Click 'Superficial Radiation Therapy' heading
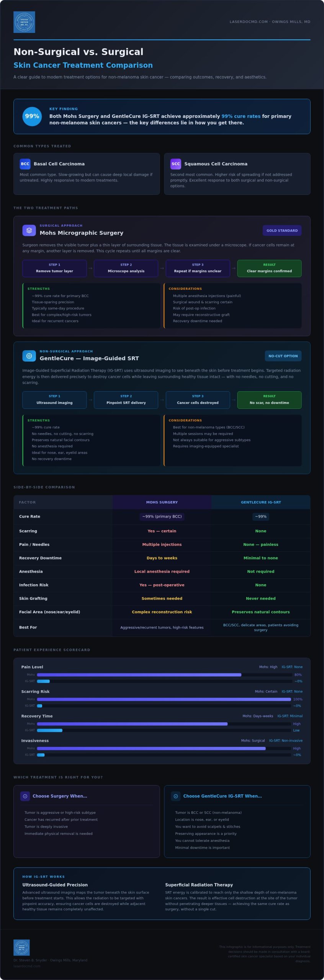324x980 pixels. pos(199,885)
